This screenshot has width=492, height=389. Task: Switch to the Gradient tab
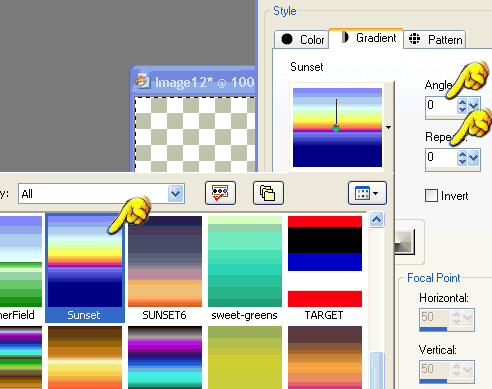pos(366,38)
